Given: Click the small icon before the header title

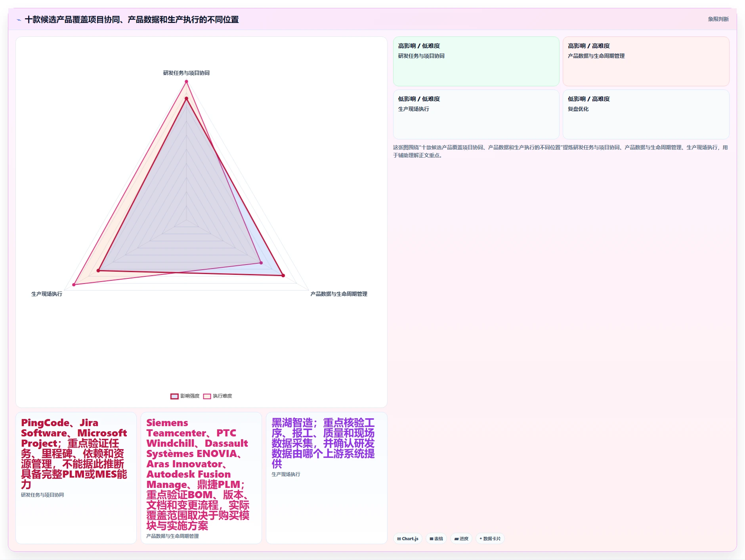Looking at the screenshot, I should click(19, 20).
